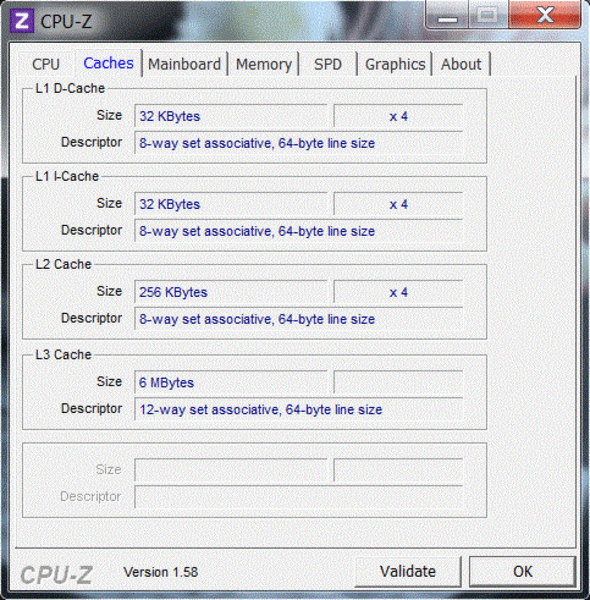Select the Caches tab
The height and width of the screenshot is (600, 590).
point(108,63)
